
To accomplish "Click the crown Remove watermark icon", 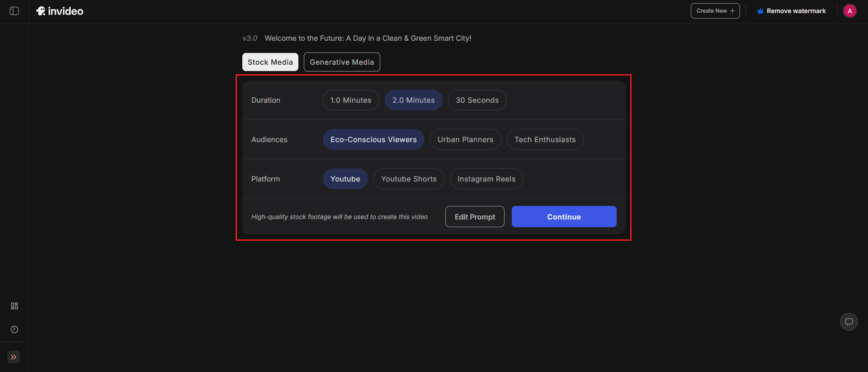I will coord(760,11).
